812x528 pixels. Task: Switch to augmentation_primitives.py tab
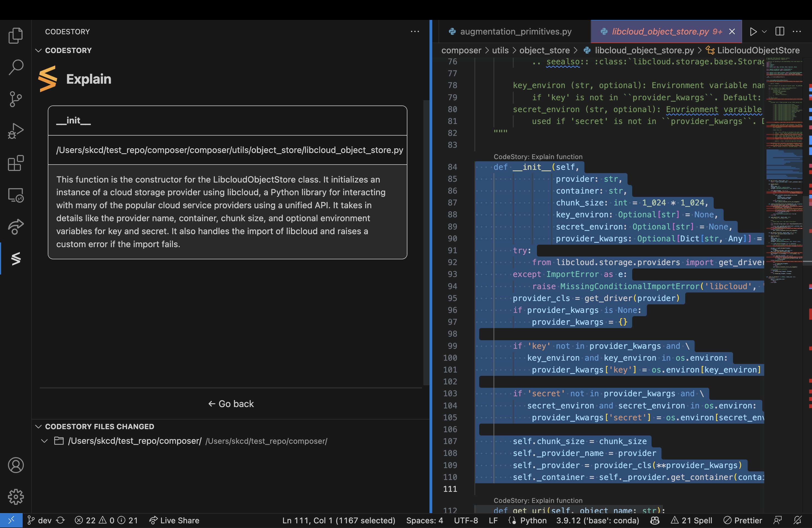(x=510, y=31)
